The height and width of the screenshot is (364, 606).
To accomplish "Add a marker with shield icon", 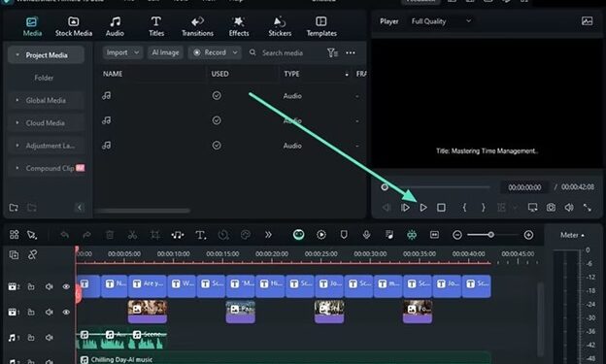I will (344, 235).
